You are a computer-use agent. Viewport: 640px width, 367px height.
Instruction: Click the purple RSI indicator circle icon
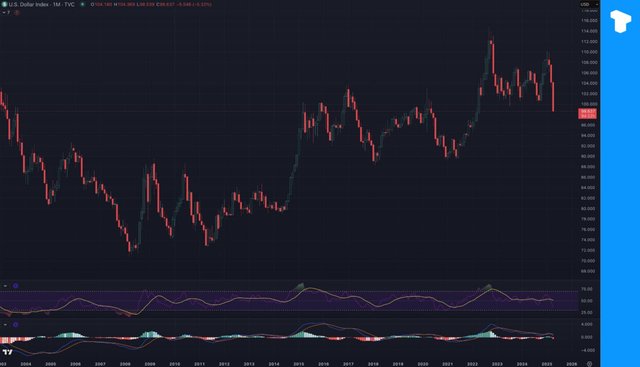click(16, 286)
